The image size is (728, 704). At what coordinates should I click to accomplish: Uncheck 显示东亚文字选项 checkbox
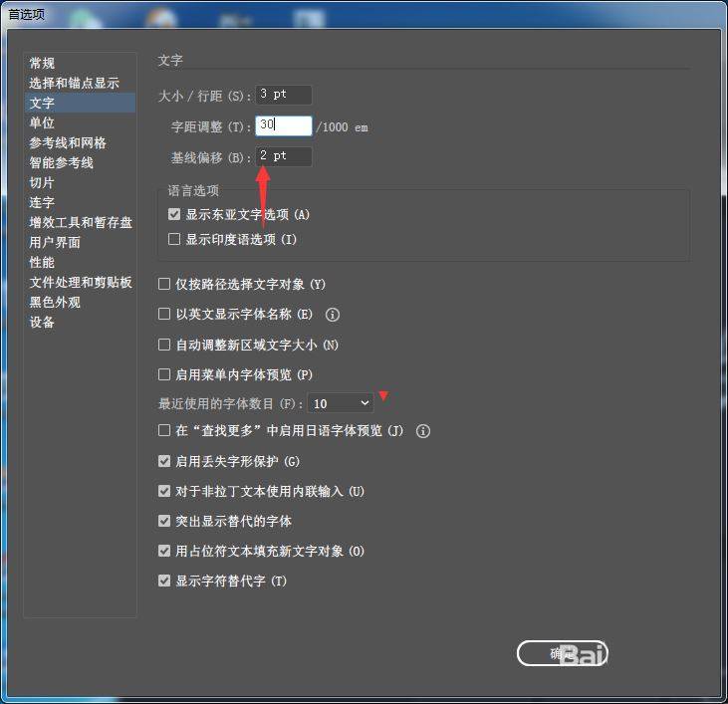point(175,215)
